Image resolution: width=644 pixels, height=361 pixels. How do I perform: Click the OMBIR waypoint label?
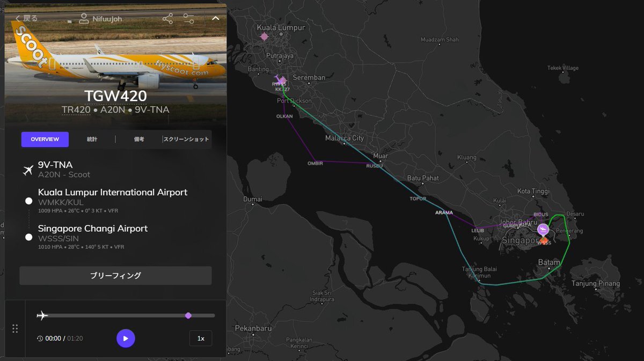(x=315, y=163)
